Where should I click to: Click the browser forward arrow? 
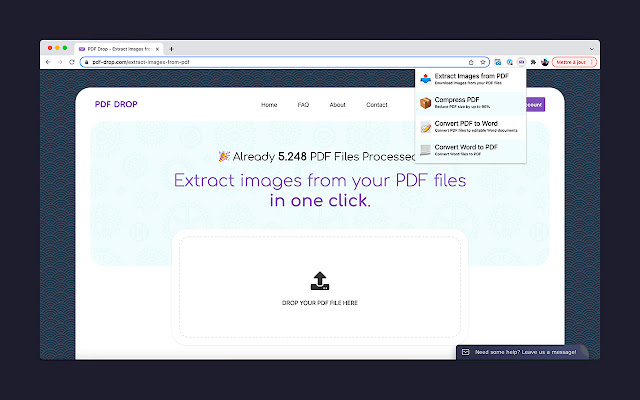60,62
